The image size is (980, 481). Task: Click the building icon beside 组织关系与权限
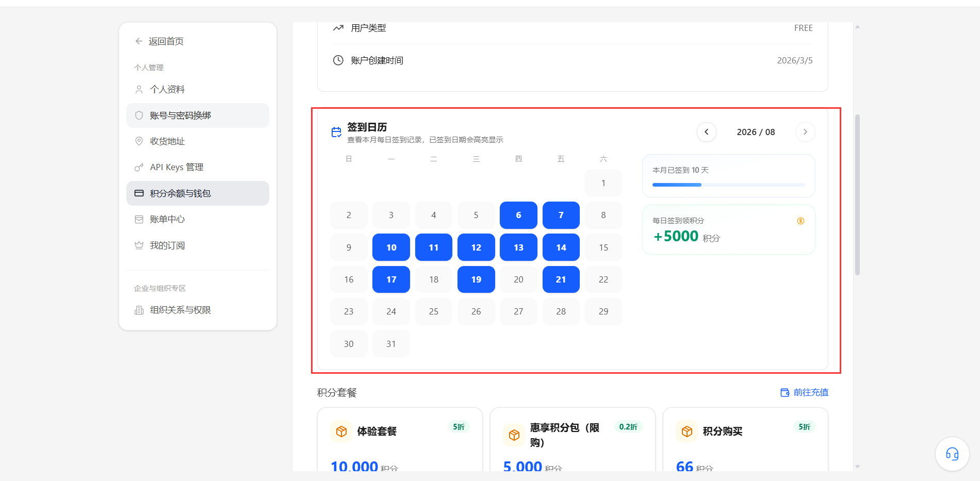(139, 310)
